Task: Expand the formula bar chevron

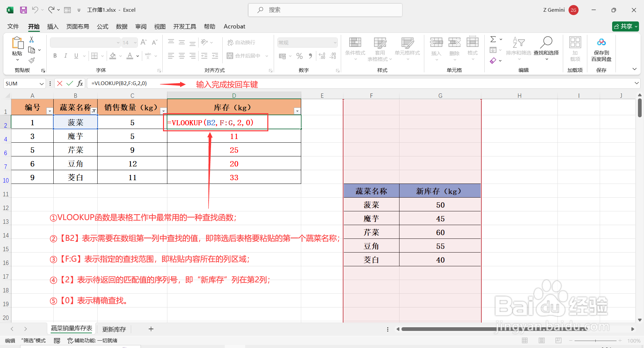Action: pyautogui.click(x=636, y=83)
